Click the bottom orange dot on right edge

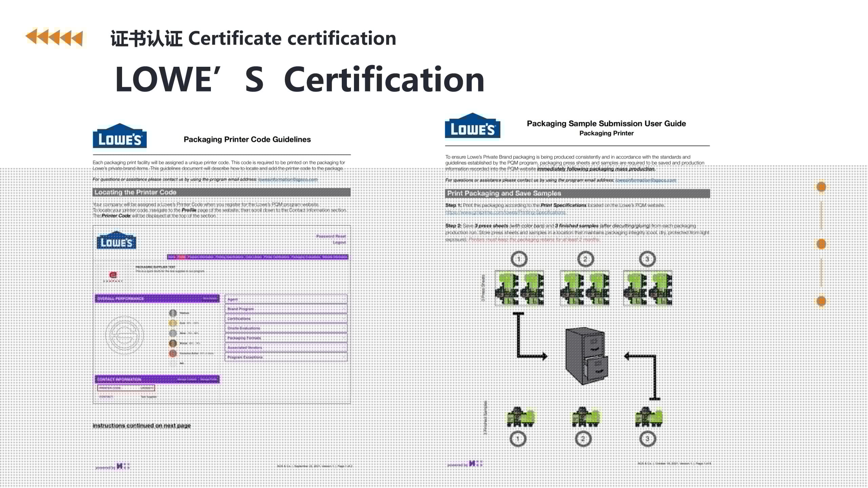pyautogui.click(x=821, y=301)
